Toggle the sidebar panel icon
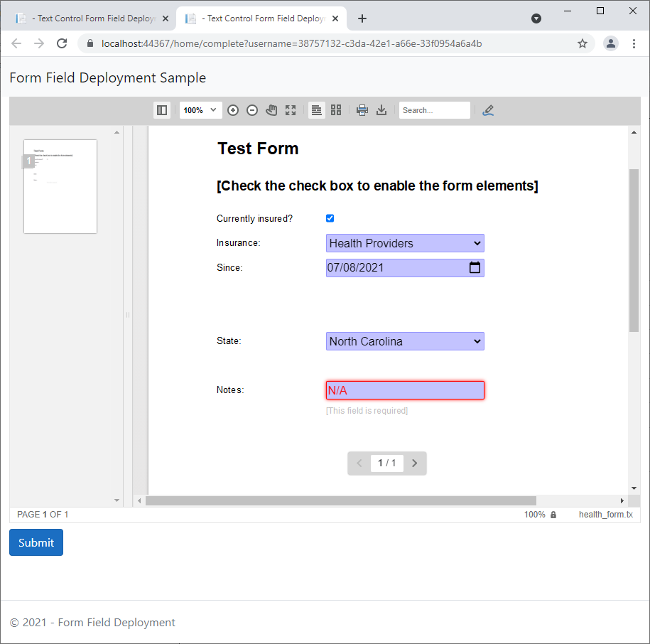650x644 pixels. [162, 110]
